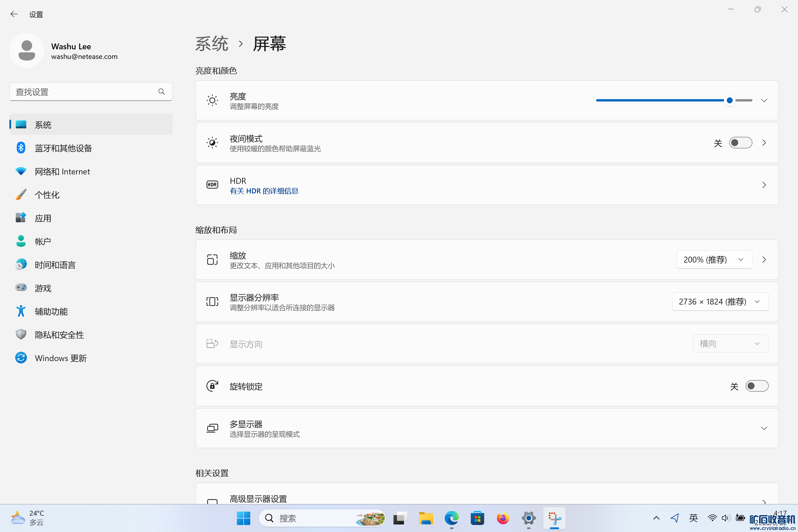Viewport: 798px width, 532px height.
Task: Open 蓝牙和其他设备 Bluetooth section
Action: 63,148
